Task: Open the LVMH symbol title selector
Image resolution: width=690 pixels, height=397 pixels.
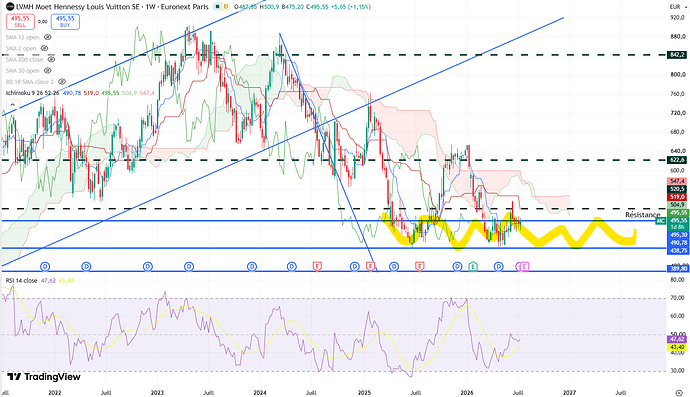Action: pyautogui.click(x=107, y=7)
